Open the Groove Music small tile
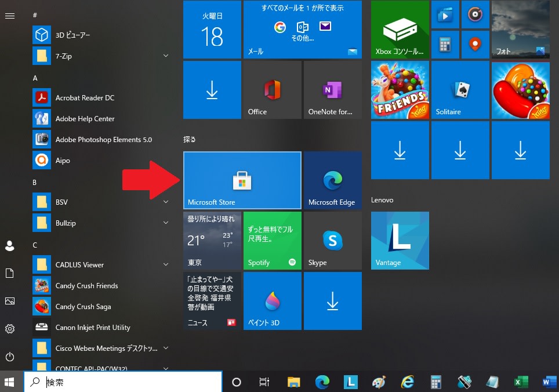 475,14
